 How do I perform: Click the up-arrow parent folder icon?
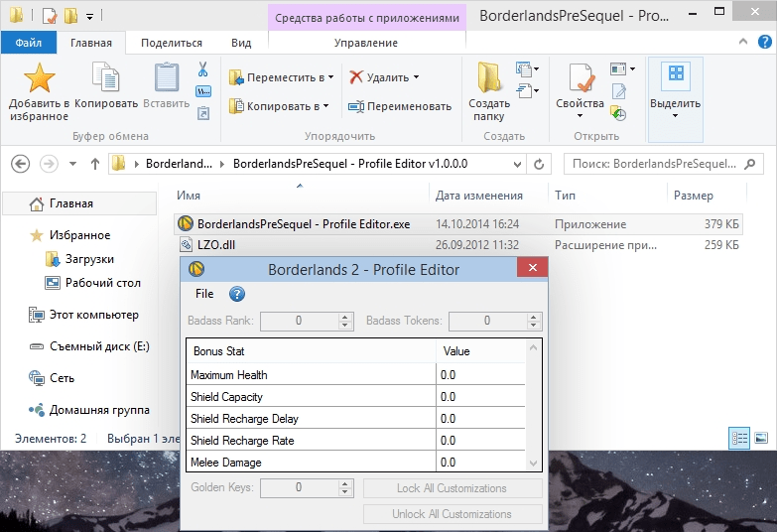(95, 164)
